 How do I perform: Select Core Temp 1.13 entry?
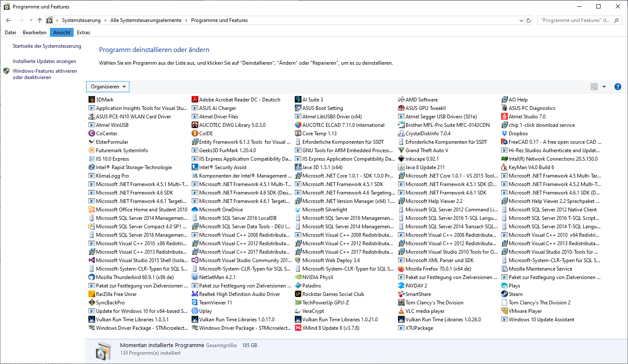point(315,134)
